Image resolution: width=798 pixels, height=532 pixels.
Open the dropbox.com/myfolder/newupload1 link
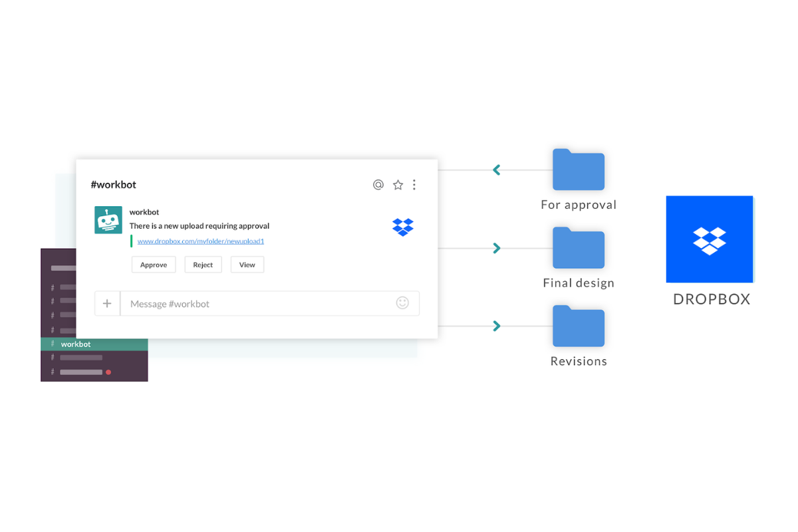click(200, 241)
